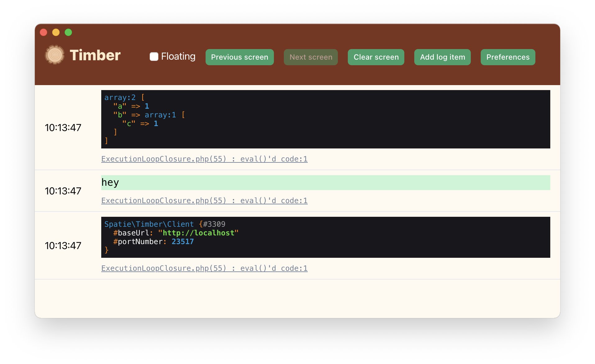
Task: Click the "a" key in the array dump
Action: click(120, 106)
